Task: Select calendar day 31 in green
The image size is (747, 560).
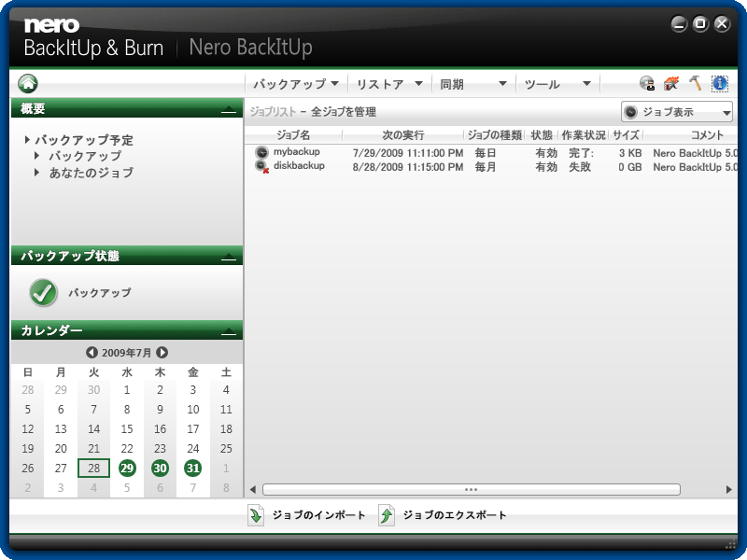Action: tap(192, 469)
